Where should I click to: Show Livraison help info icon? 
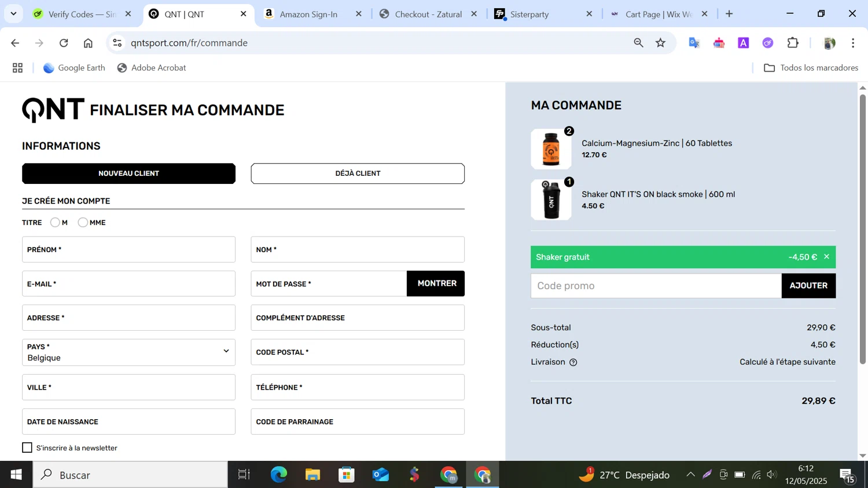tap(573, 363)
